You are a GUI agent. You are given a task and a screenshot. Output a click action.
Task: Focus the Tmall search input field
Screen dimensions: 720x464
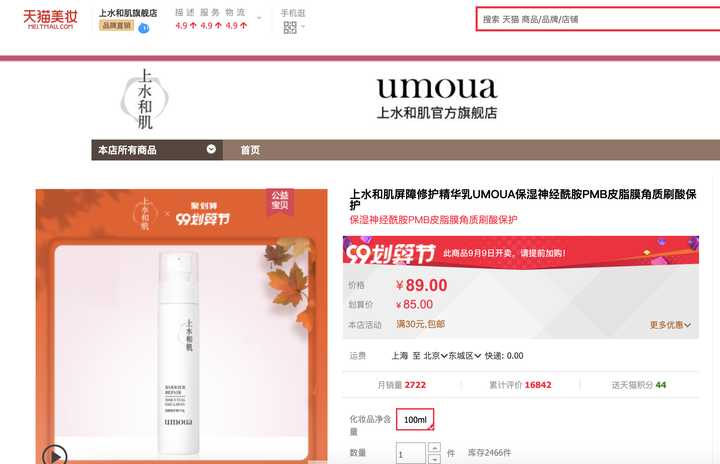pos(598,19)
